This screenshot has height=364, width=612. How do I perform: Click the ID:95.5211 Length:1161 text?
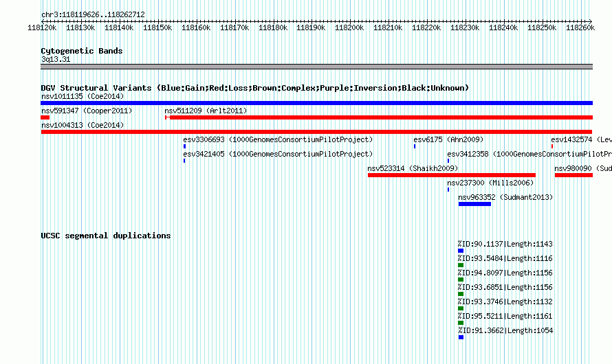(x=505, y=316)
